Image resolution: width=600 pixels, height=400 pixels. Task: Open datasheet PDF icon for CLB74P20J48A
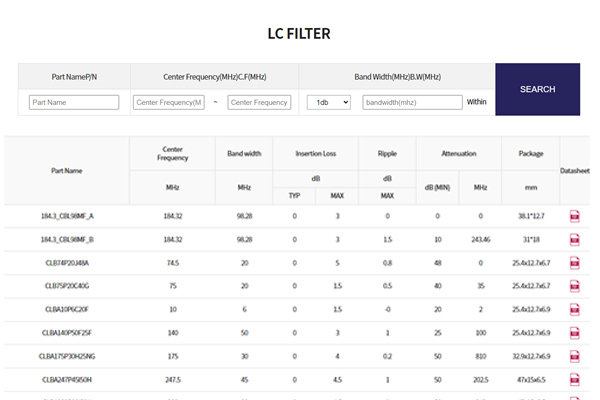(x=575, y=263)
